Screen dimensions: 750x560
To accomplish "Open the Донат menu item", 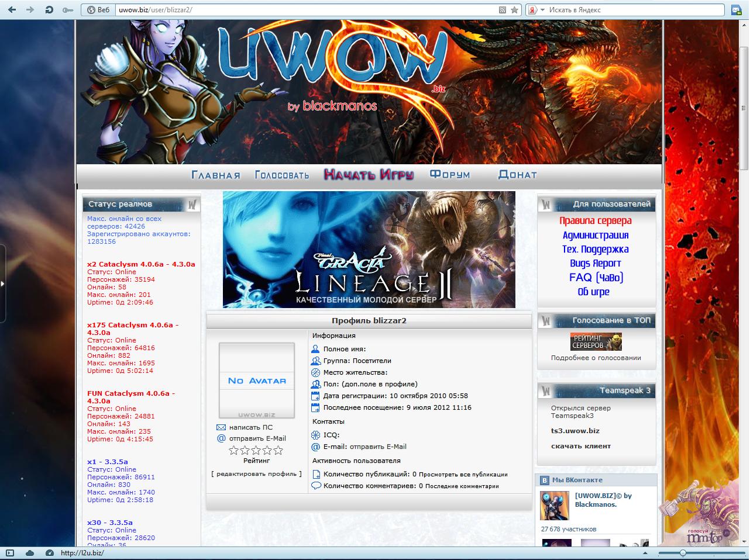I will point(517,175).
